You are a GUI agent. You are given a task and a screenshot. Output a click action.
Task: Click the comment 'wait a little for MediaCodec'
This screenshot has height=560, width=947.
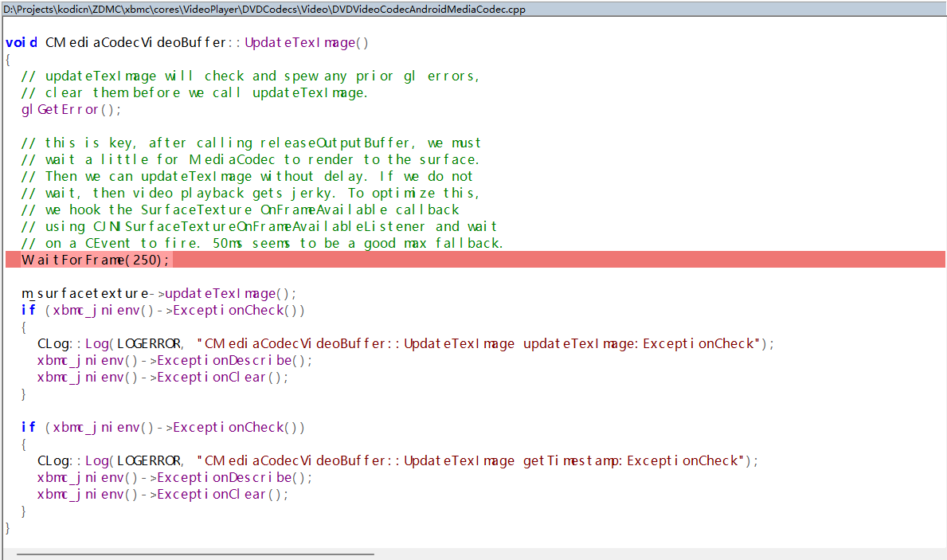251,159
